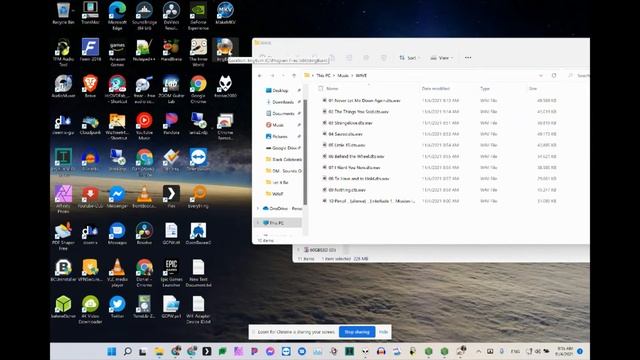
Task: Open the TeamViewer desktop shortcut
Action: click(x=198, y=160)
